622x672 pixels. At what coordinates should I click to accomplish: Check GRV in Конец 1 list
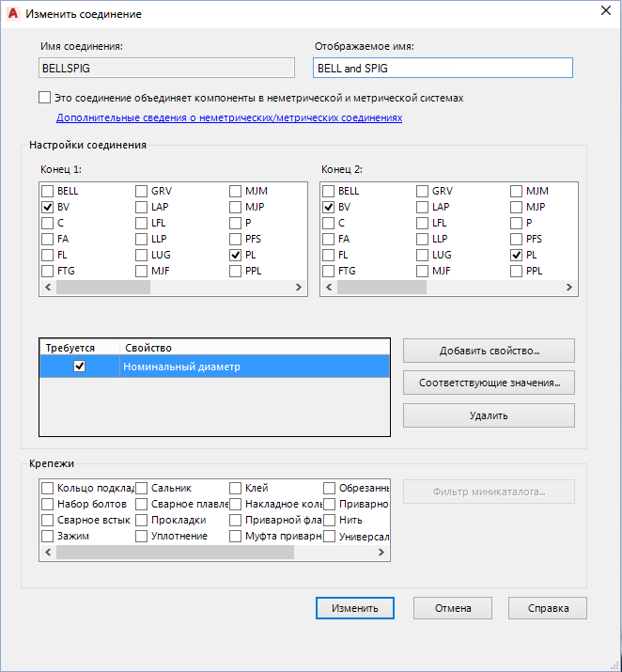pyautogui.click(x=141, y=191)
